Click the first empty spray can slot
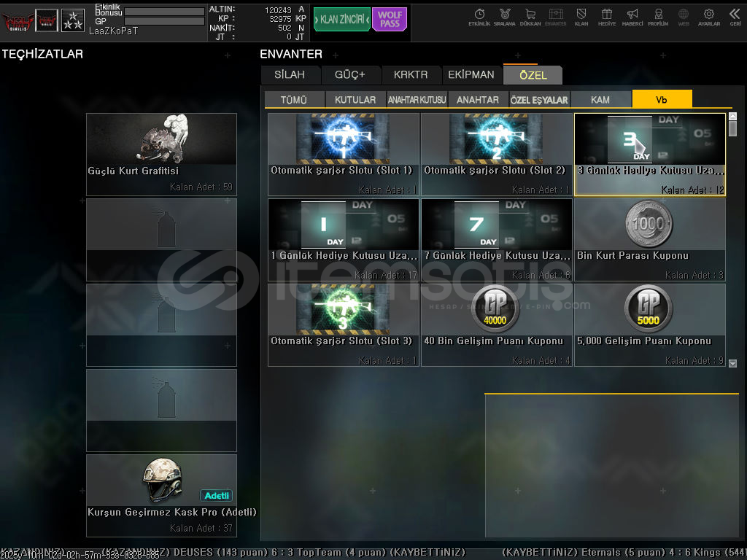This screenshot has height=560, width=747. [161, 239]
